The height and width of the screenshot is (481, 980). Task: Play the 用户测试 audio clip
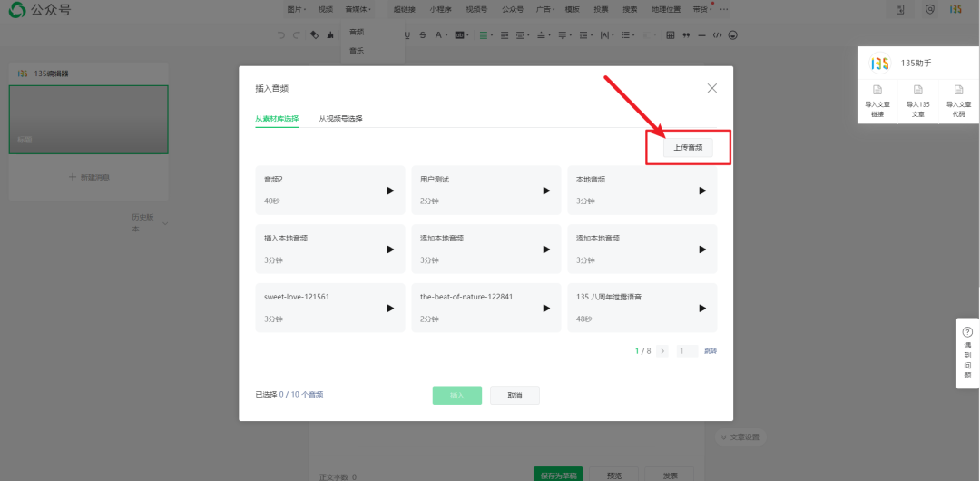546,191
